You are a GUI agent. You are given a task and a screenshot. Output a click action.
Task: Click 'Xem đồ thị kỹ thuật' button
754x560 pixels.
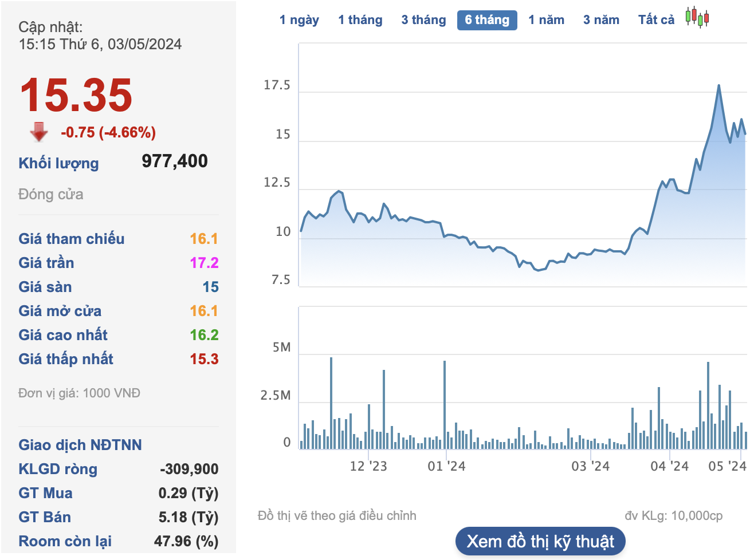(540, 541)
